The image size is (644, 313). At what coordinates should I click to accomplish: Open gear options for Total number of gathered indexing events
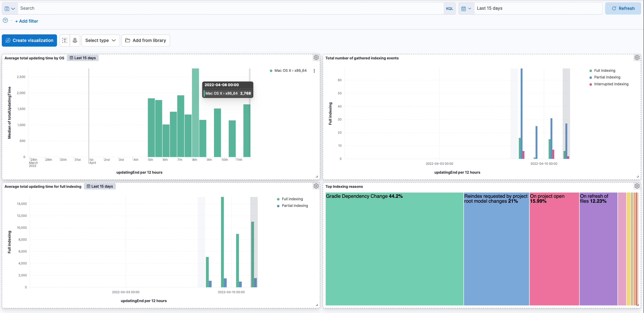pyautogui.click(x=637, y=58)
